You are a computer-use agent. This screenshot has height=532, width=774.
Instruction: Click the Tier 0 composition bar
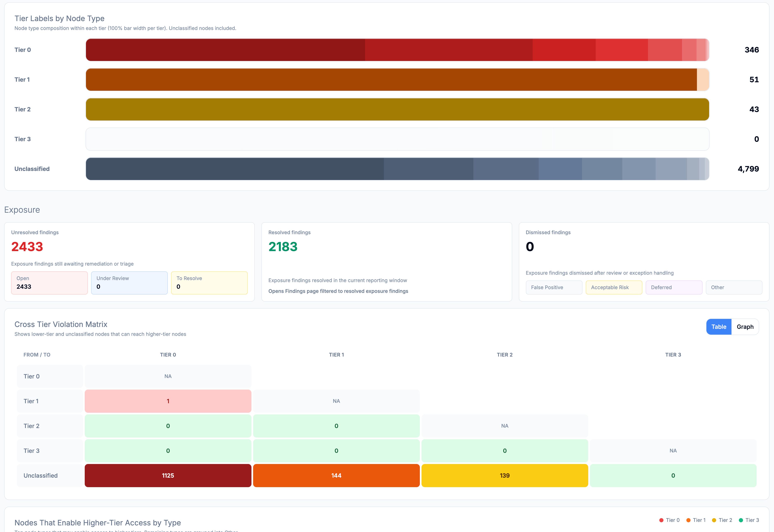tap(397, 50)
